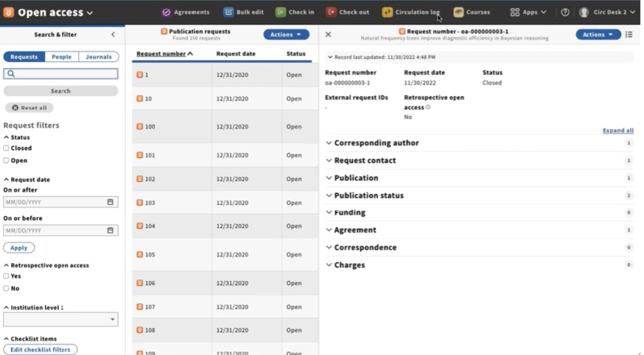Switch to the Journals tab

[x=98, y=57]
